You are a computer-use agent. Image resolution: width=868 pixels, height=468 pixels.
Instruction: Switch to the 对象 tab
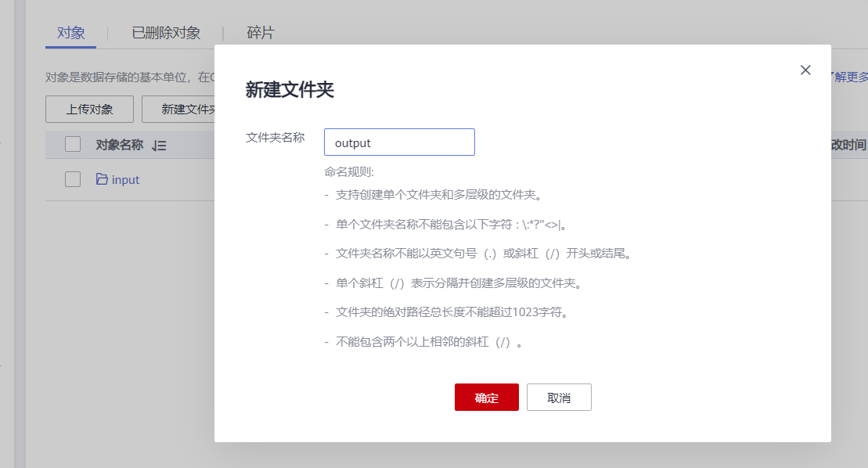coord(71,33)
